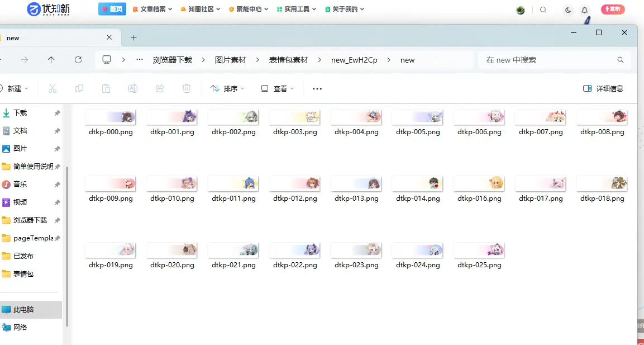The height and width of the screenshot is (345, 644).
Task: Click 图片素材 in the address breadcrumb
Action: point(231,60)
